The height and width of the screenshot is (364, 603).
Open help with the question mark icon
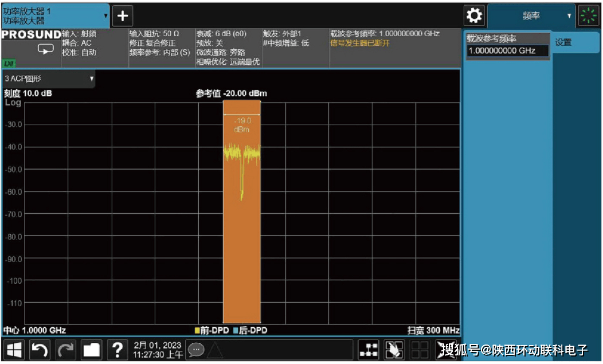point(117,349)
